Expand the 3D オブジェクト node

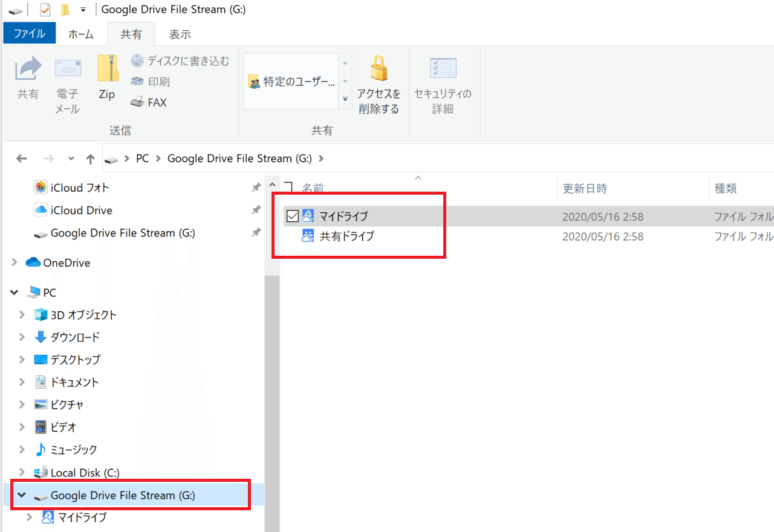pyautogui.click(x=22, y=314)
